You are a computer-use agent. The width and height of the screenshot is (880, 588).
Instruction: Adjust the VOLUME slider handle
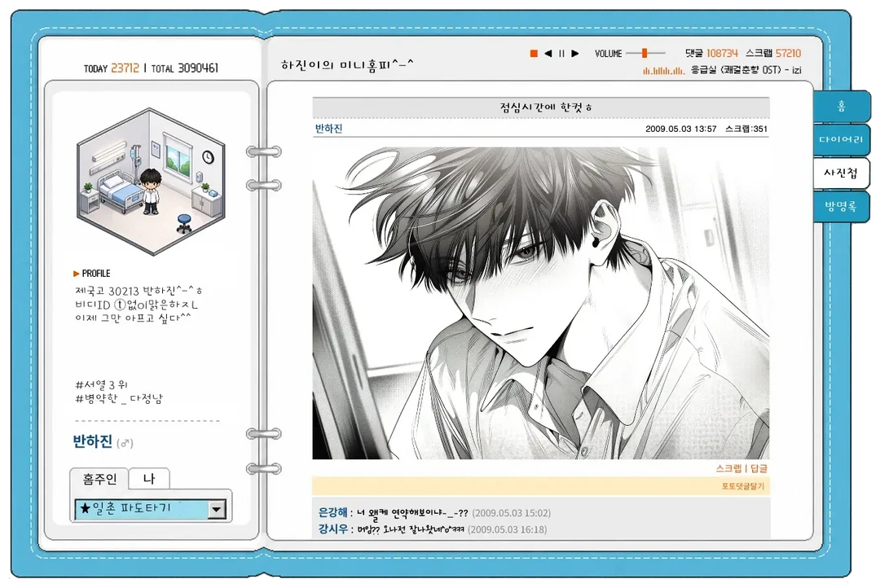pos(645,53)
